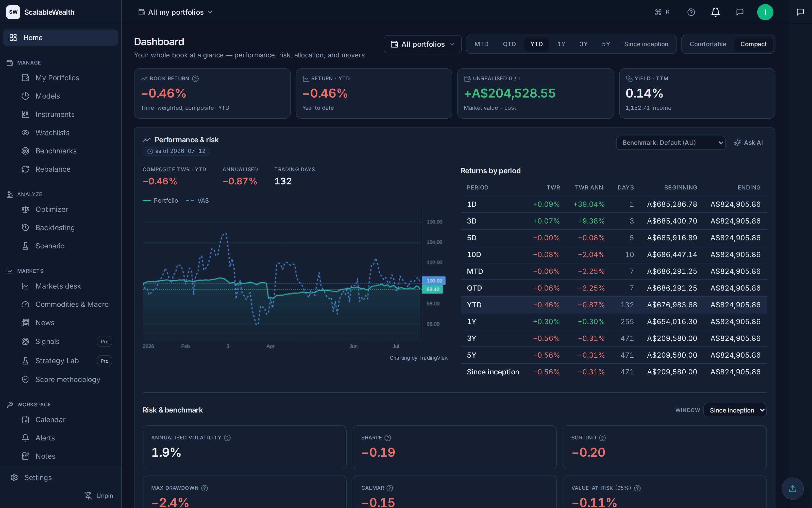Click the News newspaper icon

click(25, 323)
